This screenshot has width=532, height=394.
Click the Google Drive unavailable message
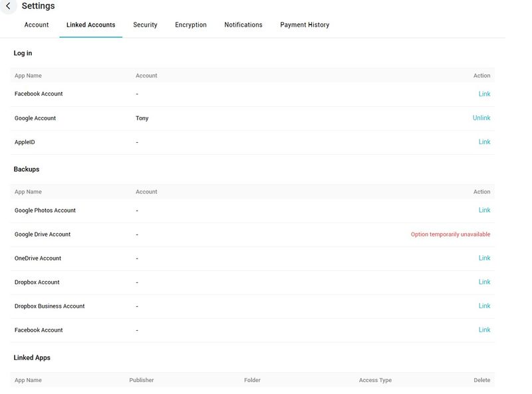click(x=450, y=235)
